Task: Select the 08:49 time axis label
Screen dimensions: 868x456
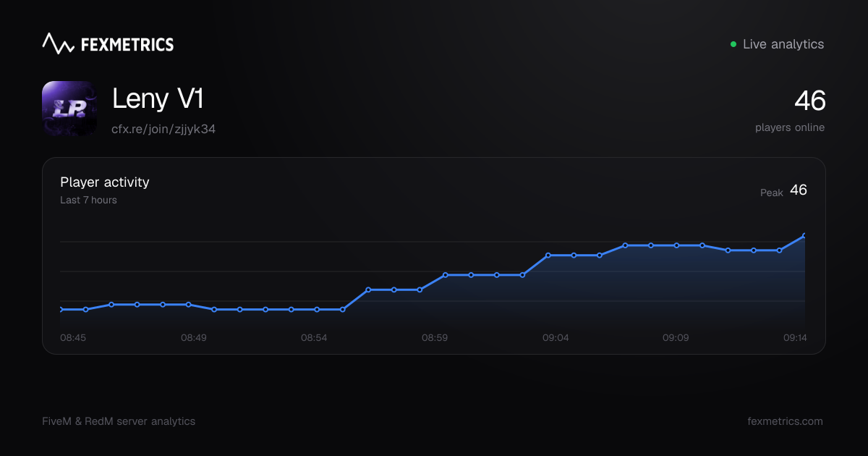Action: (194, 338)
